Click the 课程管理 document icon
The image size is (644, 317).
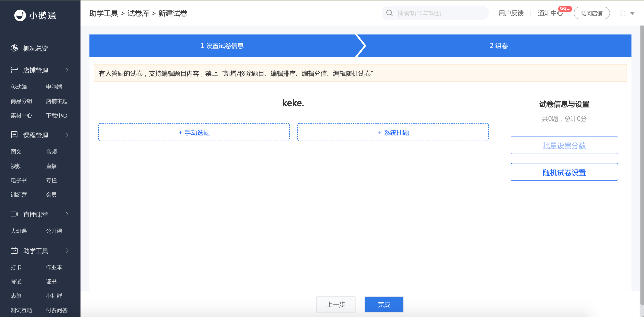tap(14, 135)
